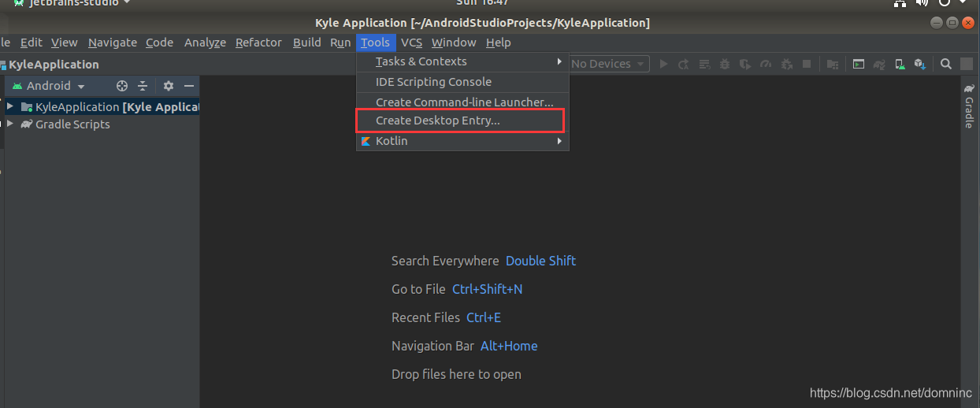Screen dimensions: 980x408
Task: Click the KyleApplication module folder icon
Action: [x=27, y=107]
